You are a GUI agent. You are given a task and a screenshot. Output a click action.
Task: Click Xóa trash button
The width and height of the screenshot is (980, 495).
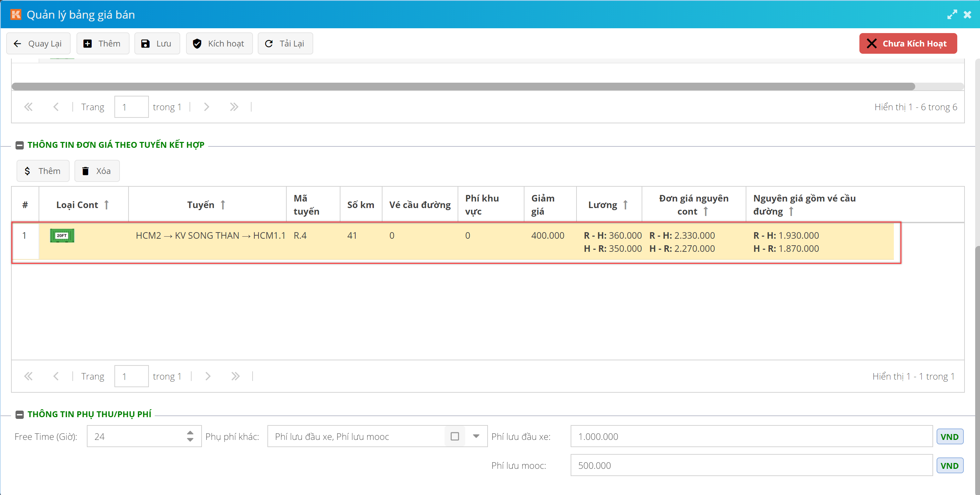point(96,171)
